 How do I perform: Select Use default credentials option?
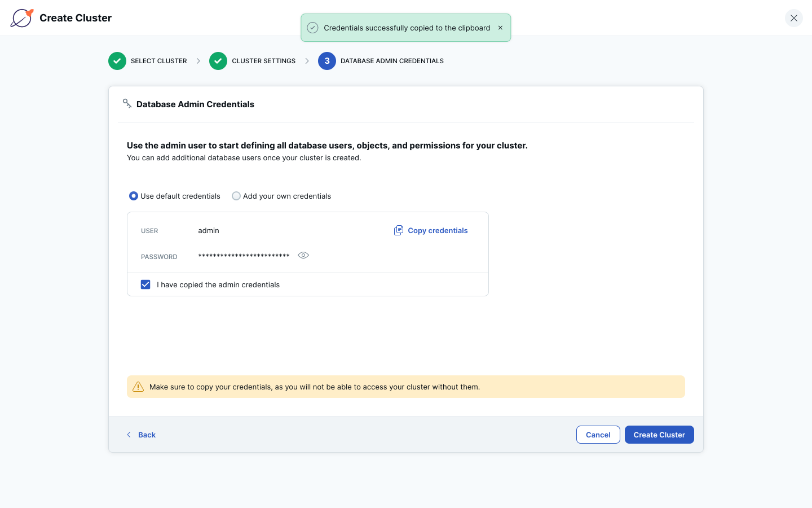tap(134, 196)
